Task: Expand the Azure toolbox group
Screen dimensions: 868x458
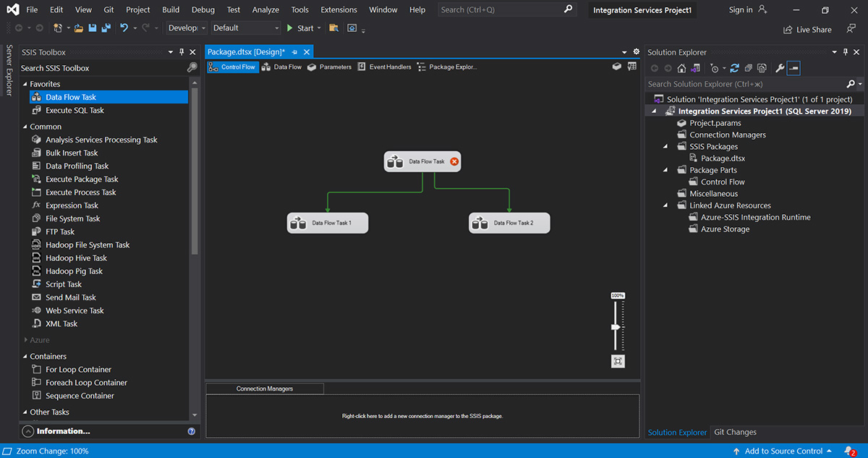Action: pyautogui.click(x=25, y=340)
